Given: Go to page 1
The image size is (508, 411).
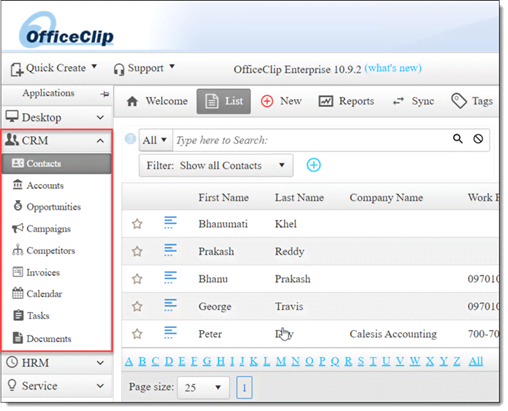Looking at the screenshot, I should [x=244, y=387].
